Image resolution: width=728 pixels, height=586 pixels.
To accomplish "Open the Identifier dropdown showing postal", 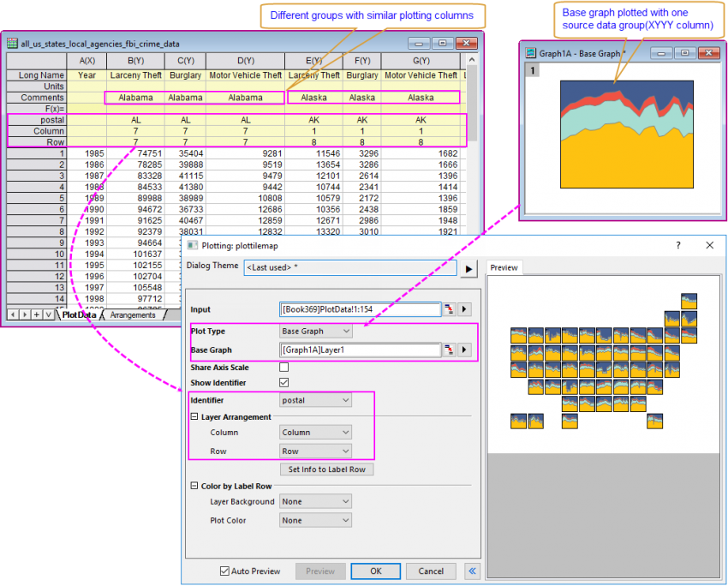I will (x=315, y=400).
